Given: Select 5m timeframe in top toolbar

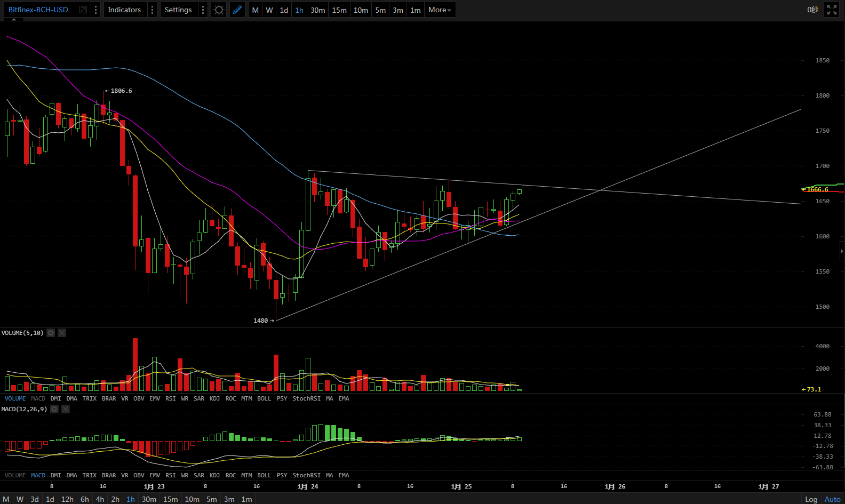Looking at the screenshot, I should [x=380, y=10].
